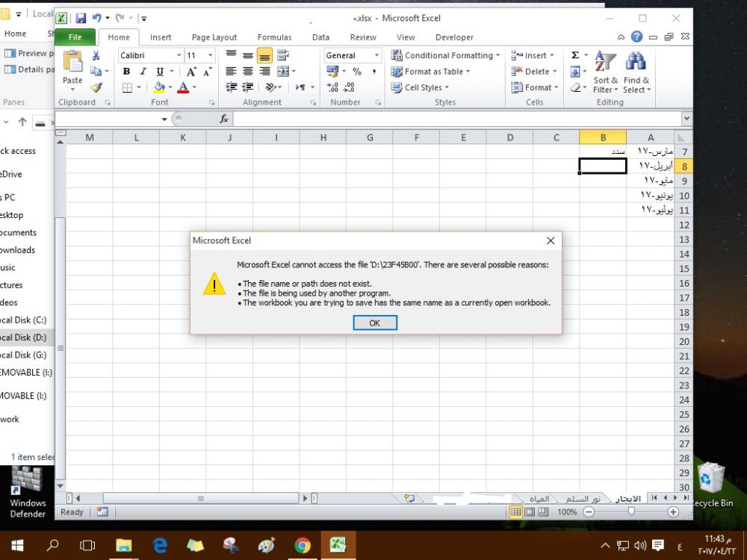Toggle Italic formatting
Image resolution: width=747 pixels, height=560 pixels.
tap(143, 72)
